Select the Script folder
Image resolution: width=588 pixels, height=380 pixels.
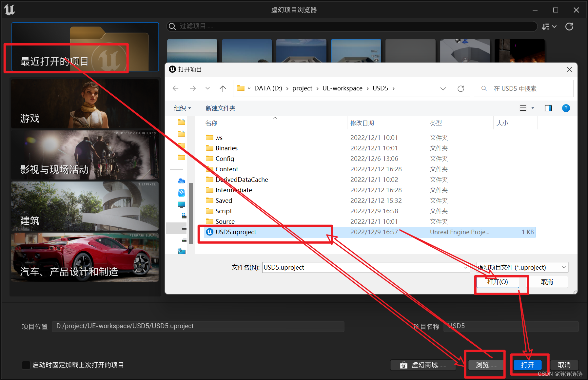(x=370, y=211)
